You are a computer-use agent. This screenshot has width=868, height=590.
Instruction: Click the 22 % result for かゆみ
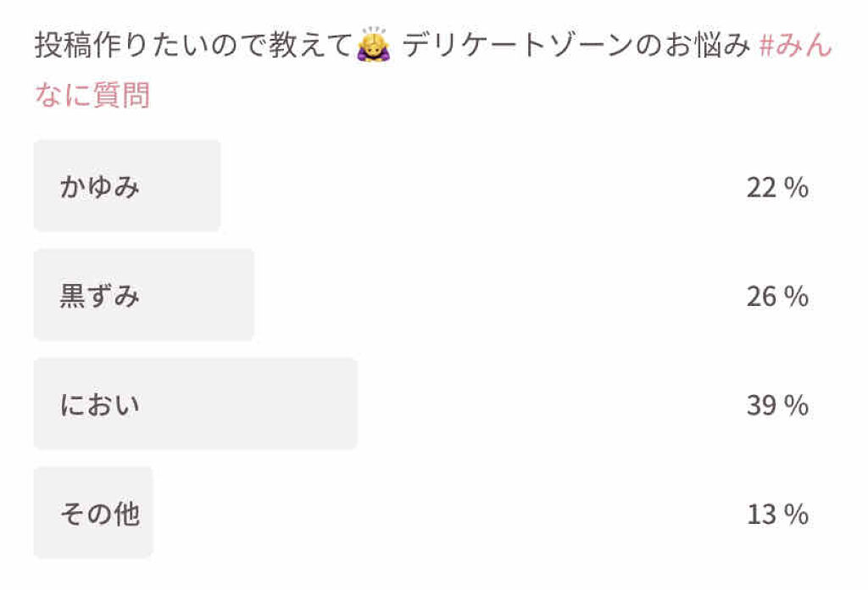coord(777,187)
